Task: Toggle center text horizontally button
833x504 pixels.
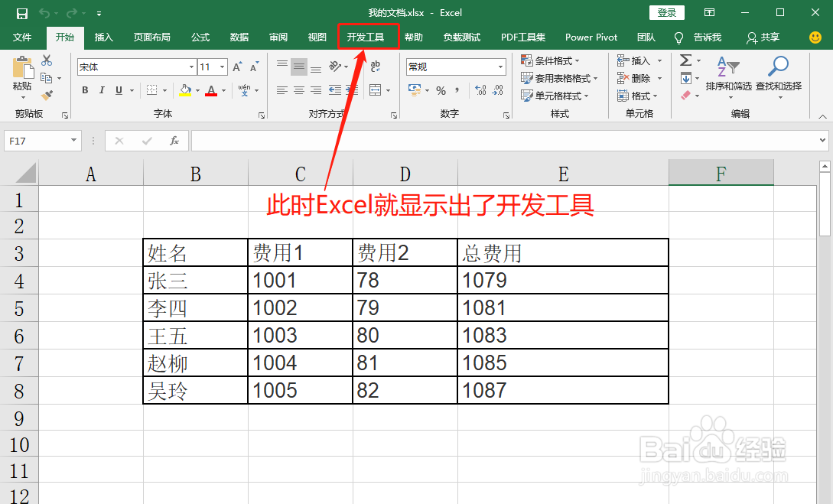Action: pyautogui.click(x=299, y=90)
